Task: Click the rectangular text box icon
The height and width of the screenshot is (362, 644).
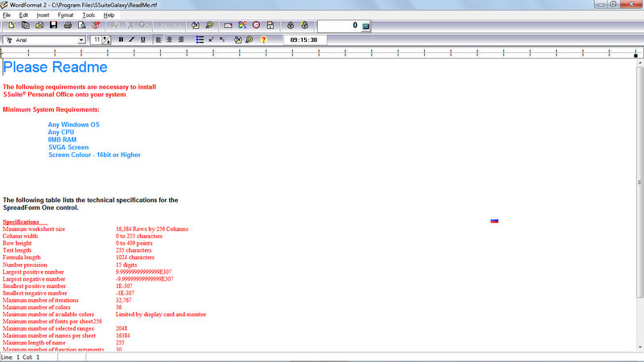Action: 228,26
